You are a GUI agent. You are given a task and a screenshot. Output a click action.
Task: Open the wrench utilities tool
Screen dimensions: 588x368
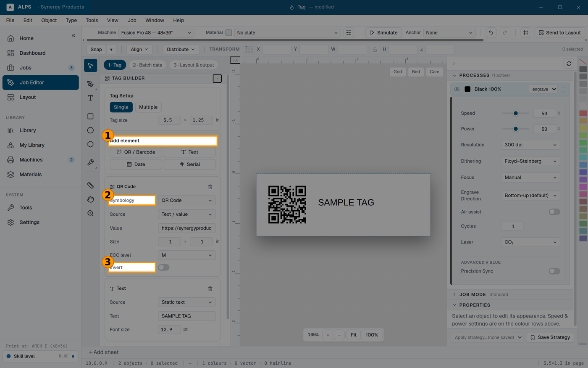[x=90, y=162]
